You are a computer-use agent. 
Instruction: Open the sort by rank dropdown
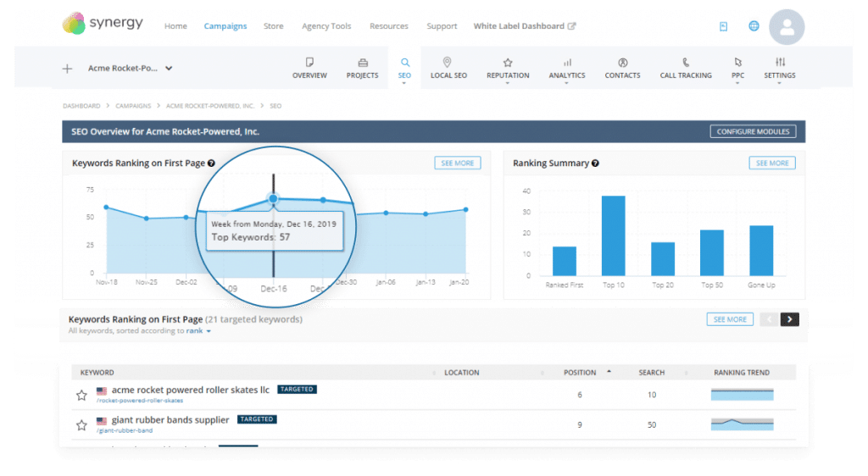(x=198, y=330)
